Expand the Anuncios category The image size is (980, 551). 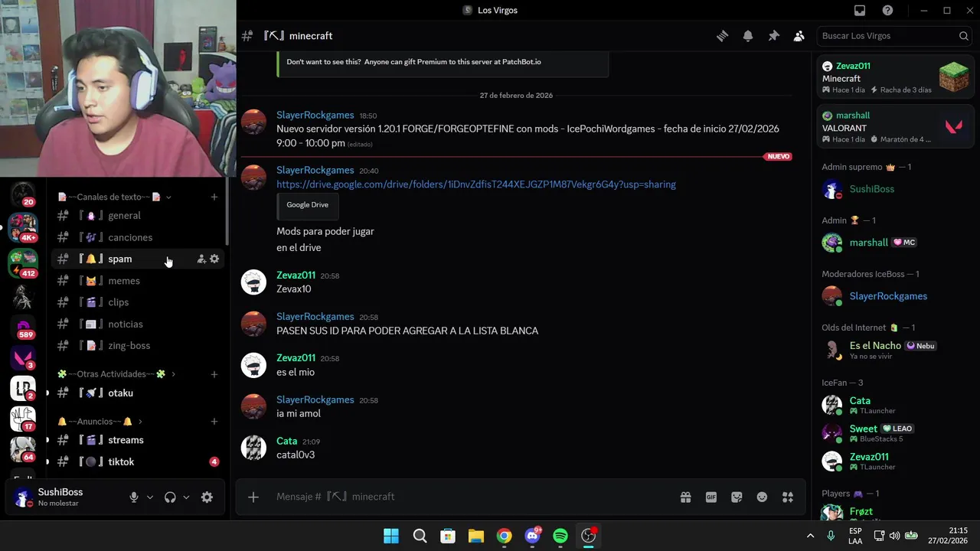[x=100, y=422]
